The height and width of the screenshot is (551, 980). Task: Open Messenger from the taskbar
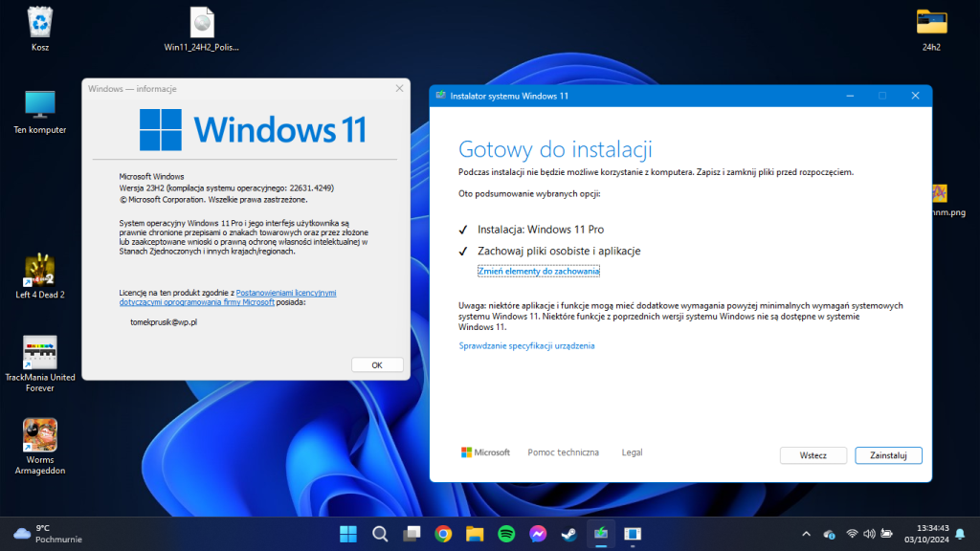coord(538,536)
